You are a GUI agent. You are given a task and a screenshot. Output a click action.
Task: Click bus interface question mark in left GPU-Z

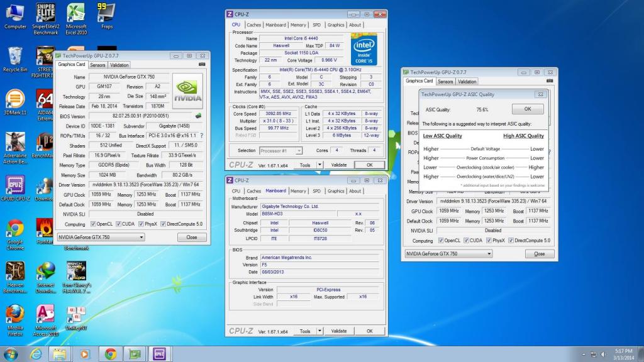tap(201, 136)
